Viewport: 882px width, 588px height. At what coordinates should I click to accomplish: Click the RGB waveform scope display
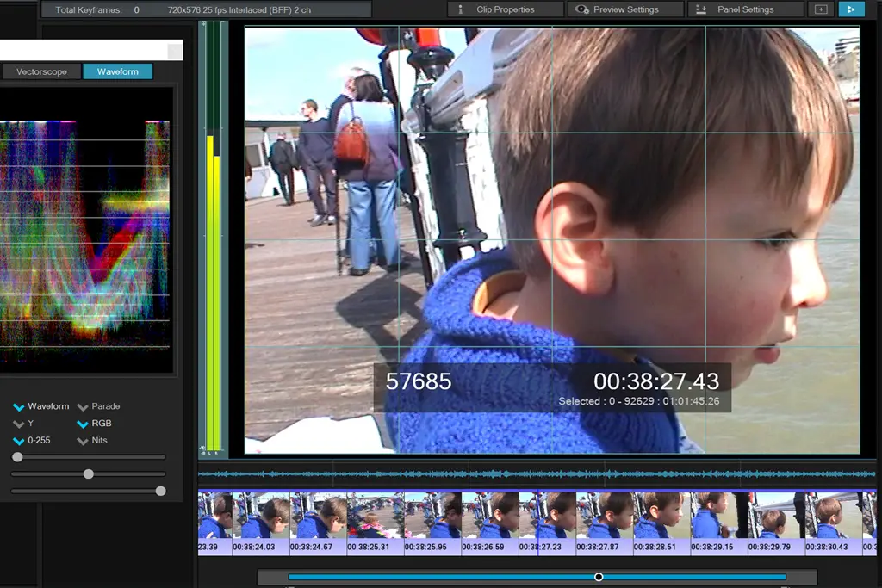84,231
